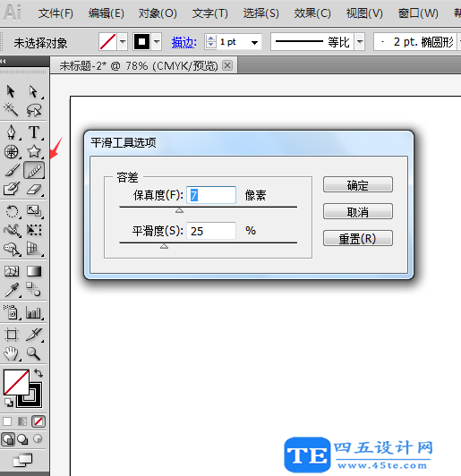Choose the Column Graph tool
The height and width of the screenshot is (476, 461).
tap(33, 312)
